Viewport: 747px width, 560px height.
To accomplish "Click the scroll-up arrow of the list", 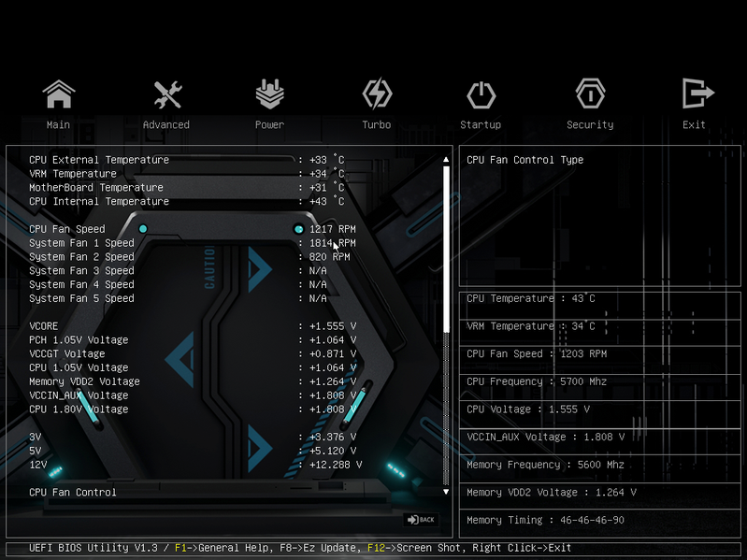I will [x=446, y=160].
